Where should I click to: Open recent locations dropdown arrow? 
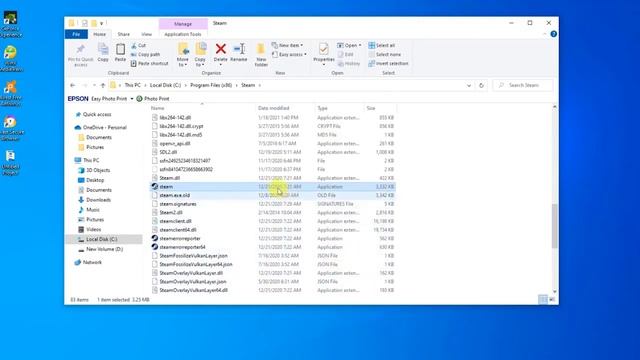[x=94, y=85]
